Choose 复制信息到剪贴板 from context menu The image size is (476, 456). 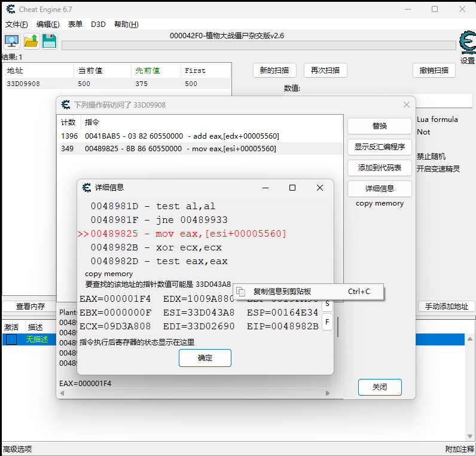[x=282, y=292]
